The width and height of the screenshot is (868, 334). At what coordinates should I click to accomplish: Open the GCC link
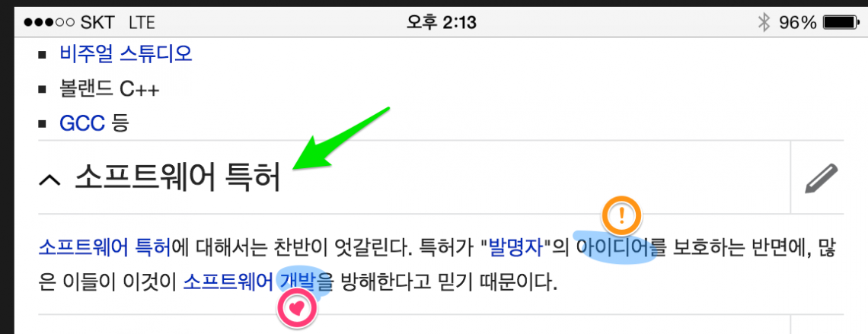(82, 123)
